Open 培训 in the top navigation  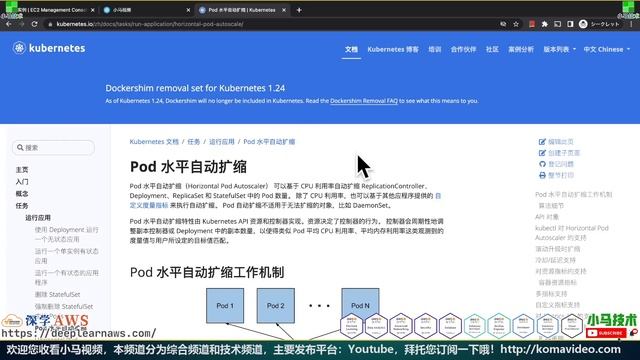pyautogui.click(x=435, y=49)
